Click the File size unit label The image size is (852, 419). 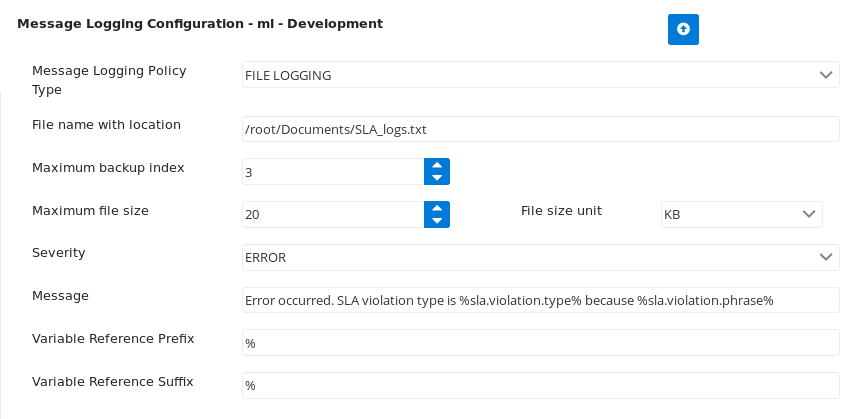coord(561,210)
